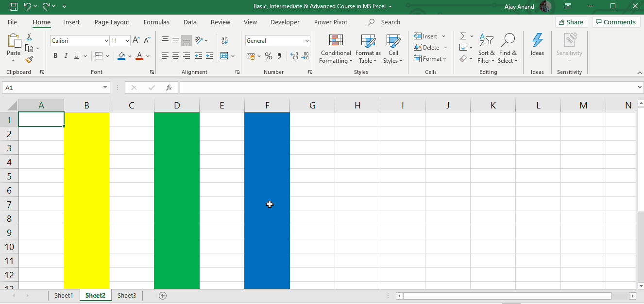Apply comma style to numbers
Screen dimensions: 644x304
279,56
